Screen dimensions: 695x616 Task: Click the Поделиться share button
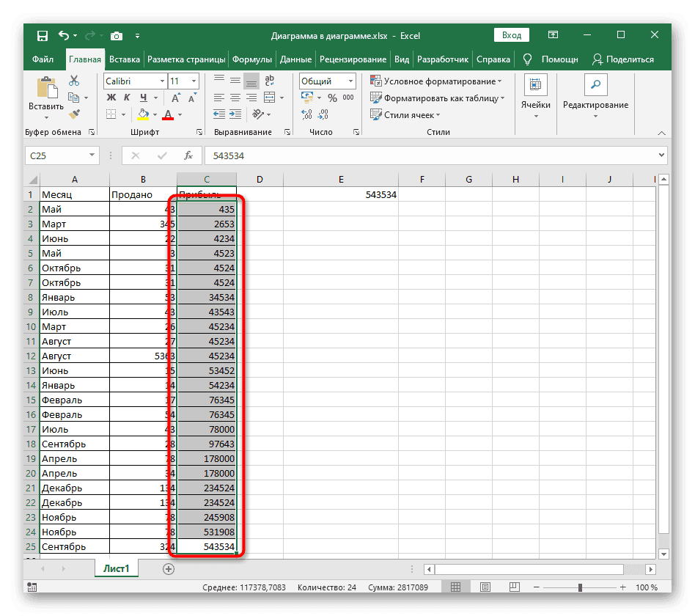pos(622,59)
